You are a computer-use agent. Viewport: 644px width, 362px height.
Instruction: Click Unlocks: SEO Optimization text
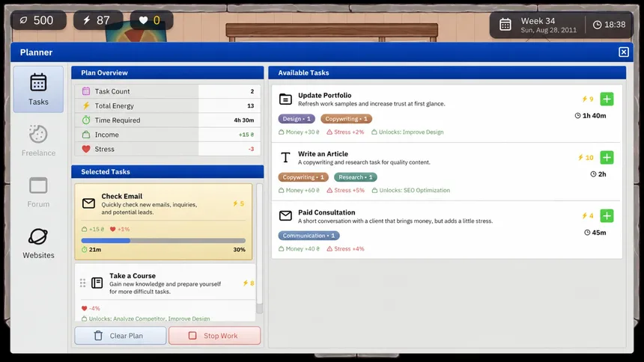[x=414, y=190]
